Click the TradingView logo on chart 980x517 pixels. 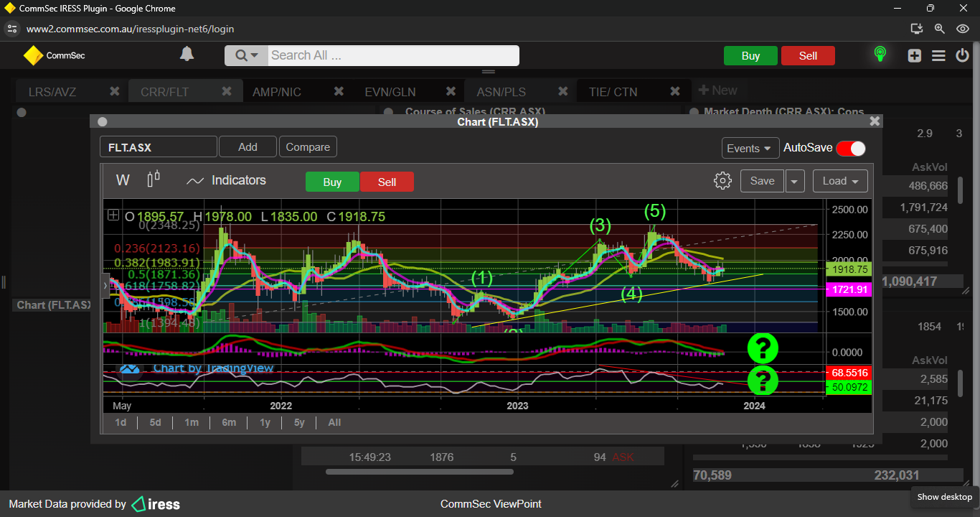[131, 368]
